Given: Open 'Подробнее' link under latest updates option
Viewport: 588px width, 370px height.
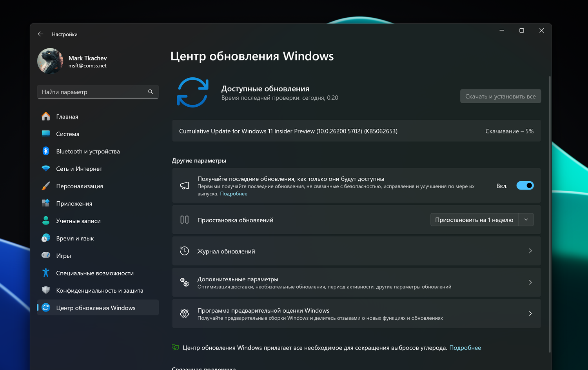Looking at the screenshot, I should point(234,193).
